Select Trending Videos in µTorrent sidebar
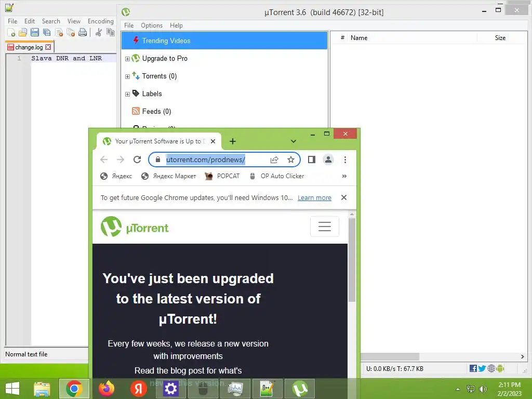This screenshot has height=399, width=532. click(x=224, y=41)
